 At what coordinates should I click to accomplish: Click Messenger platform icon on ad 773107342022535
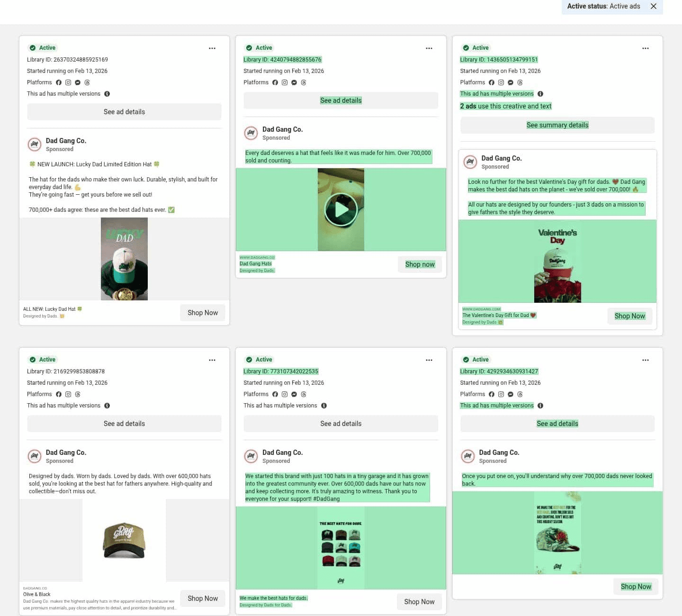[294, 394]
